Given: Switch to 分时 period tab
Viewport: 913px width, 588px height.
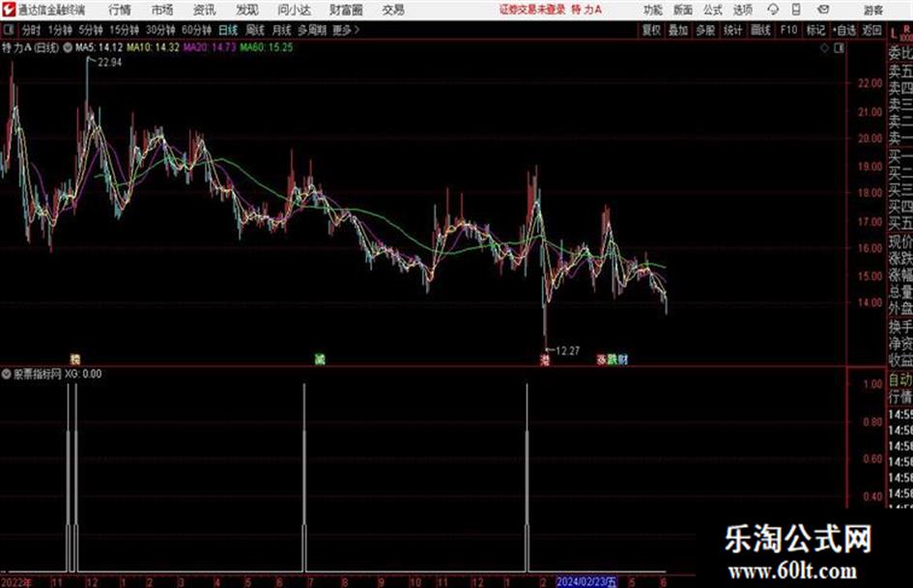Looking at the screenshot, I should pos(31,30).
